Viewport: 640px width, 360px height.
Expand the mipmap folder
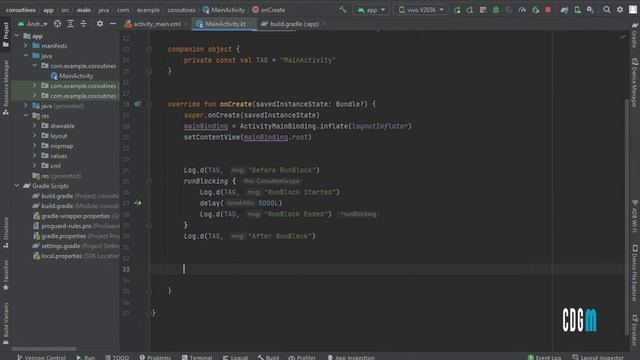tap(35, 146)
